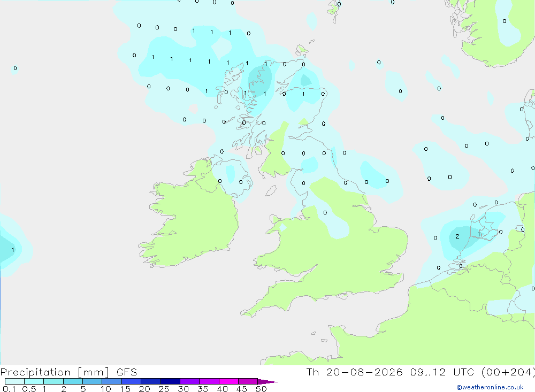Choose the 25–30 mm legend color swatch

click(x=170, y=381)
